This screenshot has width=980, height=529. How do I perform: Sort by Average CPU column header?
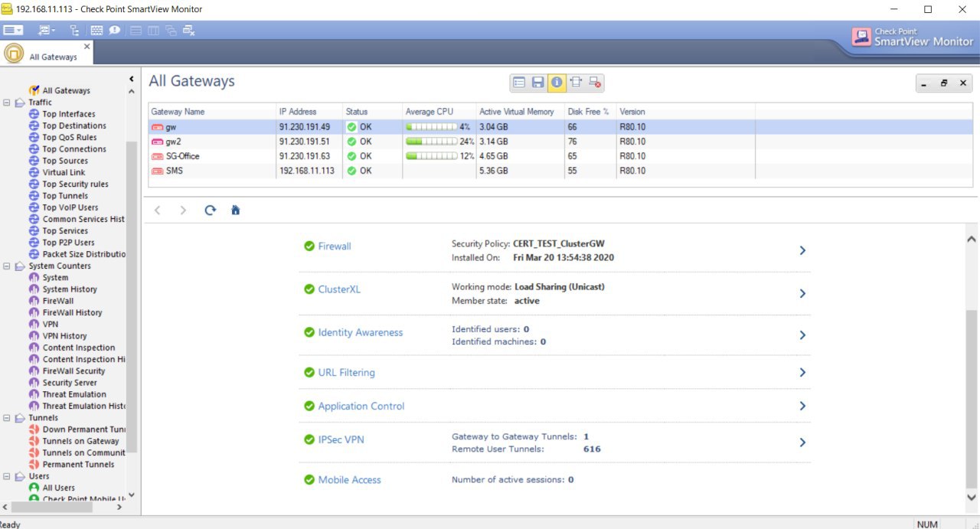(x=439, y=112)
